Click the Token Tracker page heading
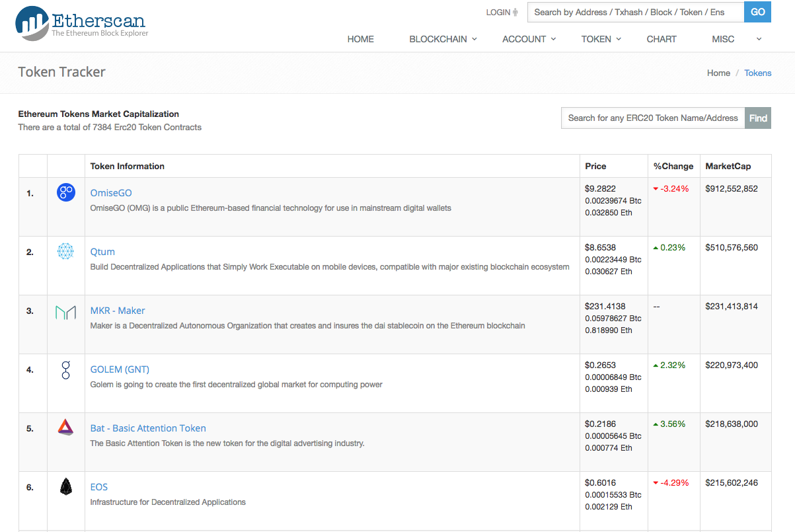795x532 pixels. point(61,72)
